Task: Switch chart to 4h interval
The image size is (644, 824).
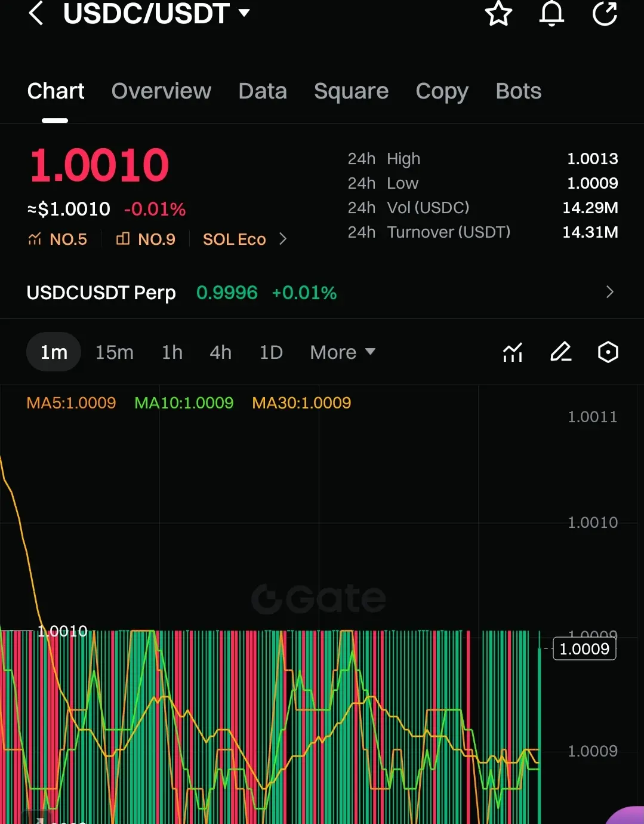Action: [220, 352]
